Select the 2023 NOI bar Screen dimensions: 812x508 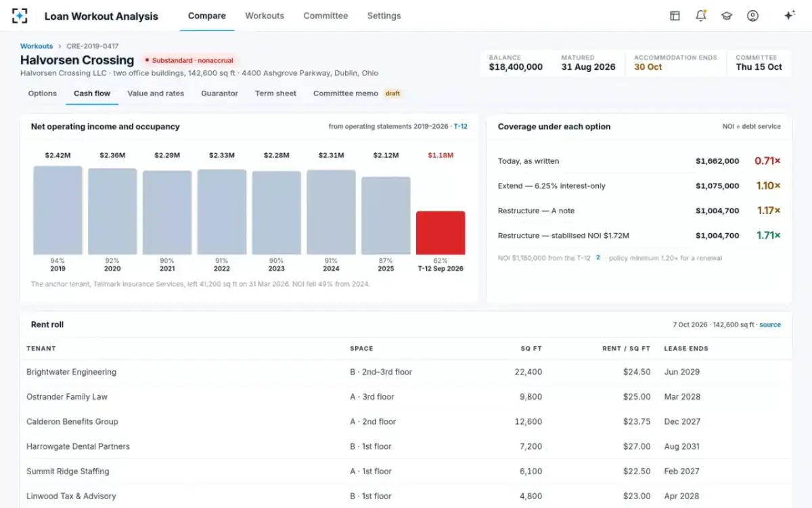pyautogui.click(x=277, y=213)
